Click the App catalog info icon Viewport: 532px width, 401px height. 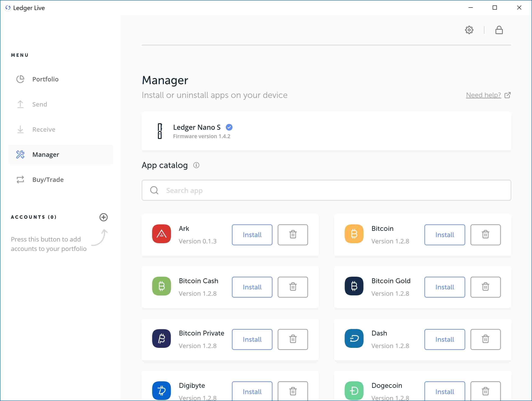click(x=196, y=165)
